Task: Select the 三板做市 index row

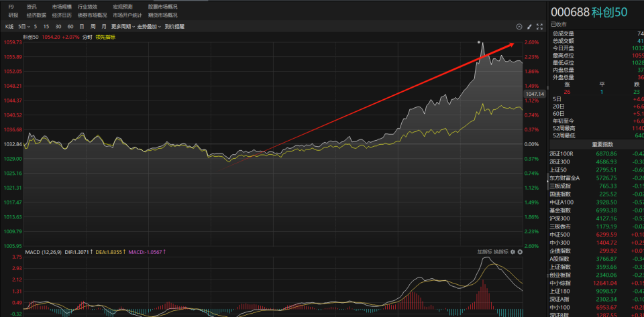Action: tap(597, 227)
